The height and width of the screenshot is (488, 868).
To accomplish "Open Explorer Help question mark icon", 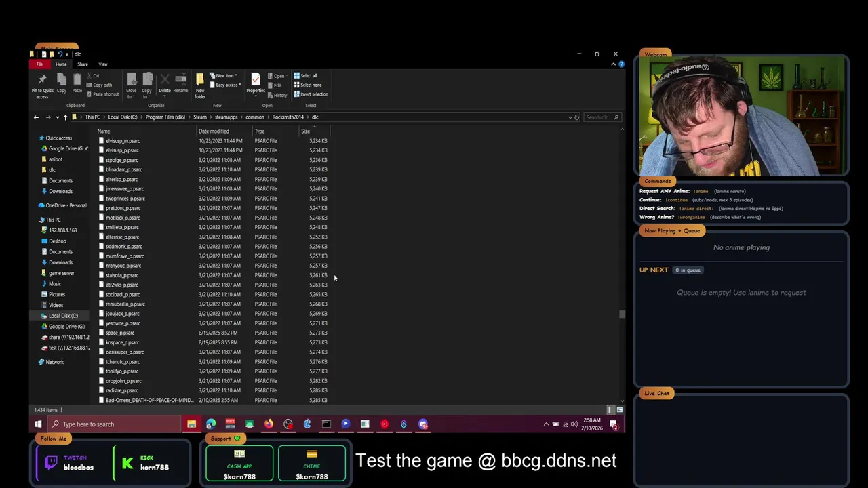I will coord(621,64).
